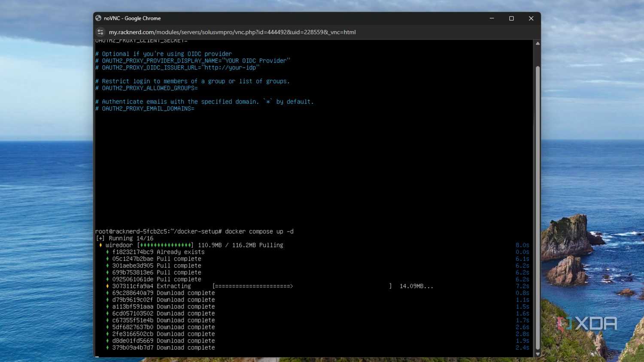Click the vertical scrollbar thumb

pos(538,208)
